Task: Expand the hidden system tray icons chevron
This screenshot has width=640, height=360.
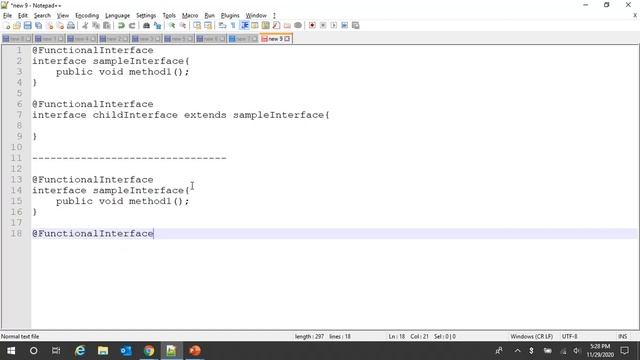Action: pyautogui.click(x=517, y=351)
